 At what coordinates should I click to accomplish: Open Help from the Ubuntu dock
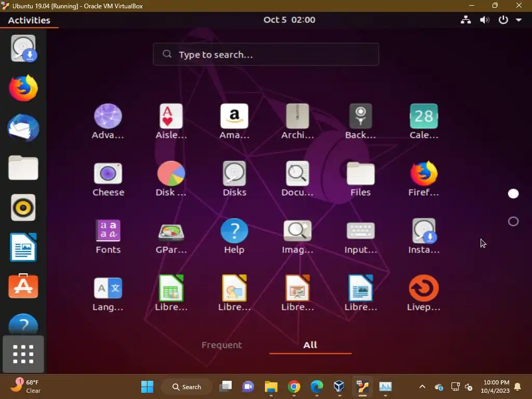point(23,324)
